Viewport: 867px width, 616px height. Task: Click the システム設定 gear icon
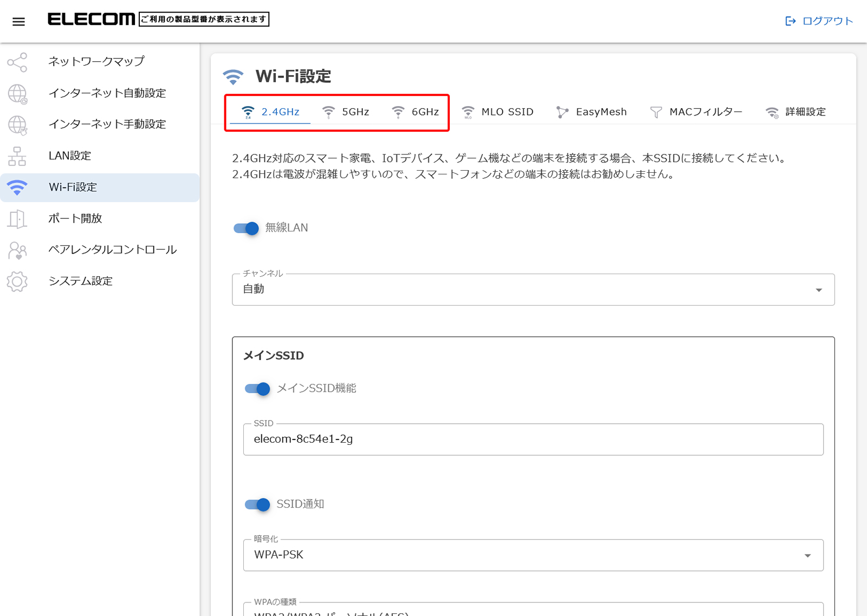point(17,282)
